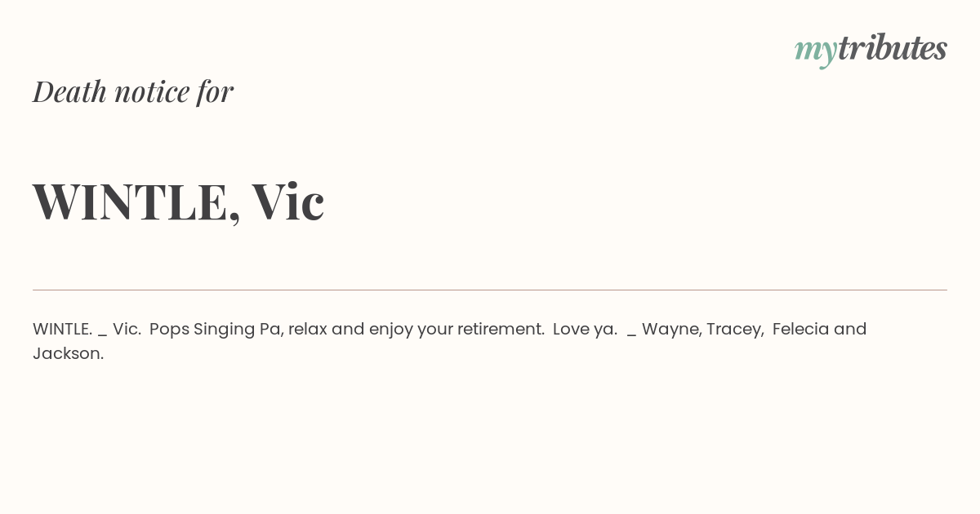
Task: Click the name "Felecia" in notice
Action: click(800, 329)
